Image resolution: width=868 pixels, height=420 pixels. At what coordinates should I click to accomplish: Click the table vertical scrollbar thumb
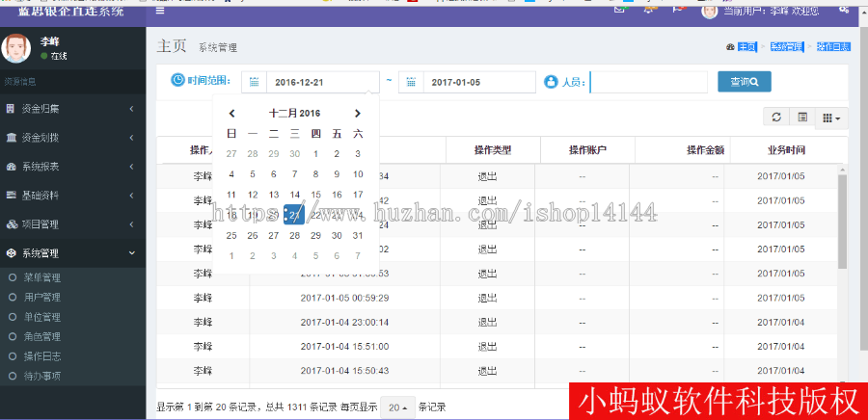coord(843,221)
